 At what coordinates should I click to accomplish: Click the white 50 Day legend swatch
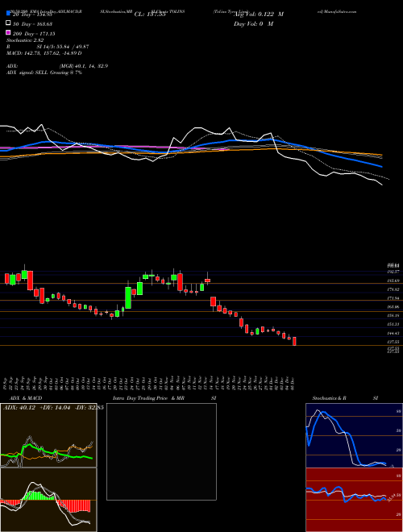click(x=9, y=23)
